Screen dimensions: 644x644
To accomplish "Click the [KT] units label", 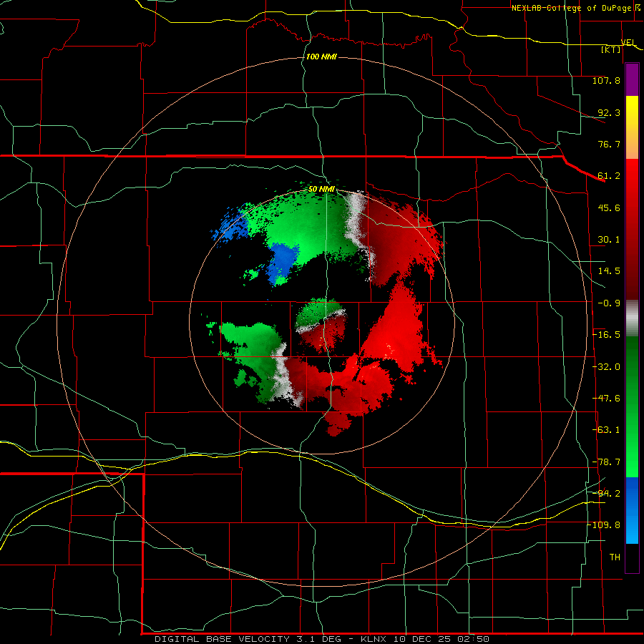I will click(x=611, y=49).
